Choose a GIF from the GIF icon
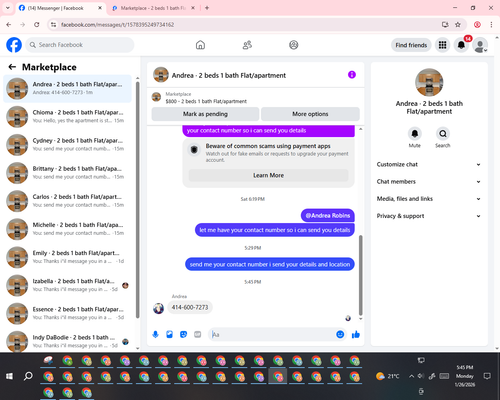 coord(198,334)
